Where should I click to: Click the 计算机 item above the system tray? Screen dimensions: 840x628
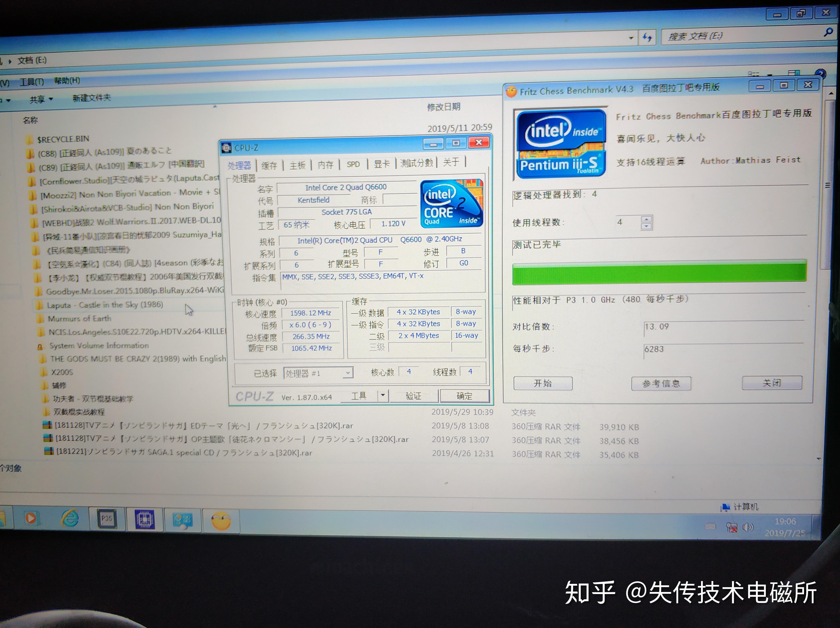click(740, 507)
